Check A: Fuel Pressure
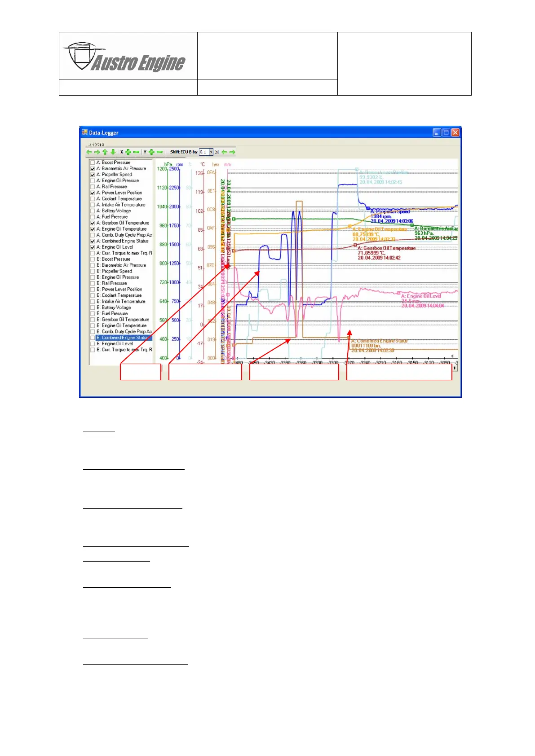 (93, 217)
